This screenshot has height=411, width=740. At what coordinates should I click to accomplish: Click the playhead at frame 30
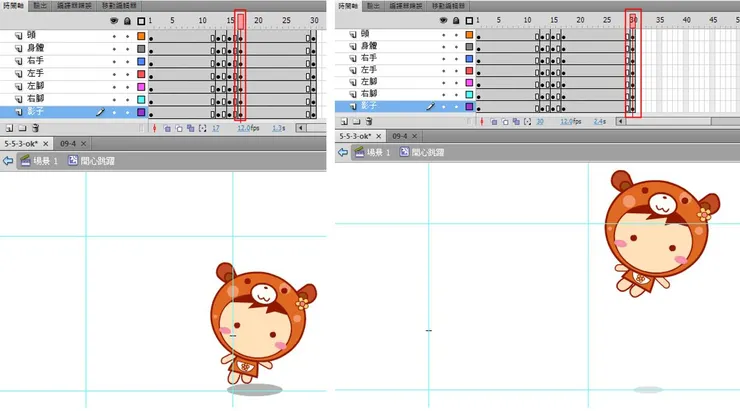point(633,20)
